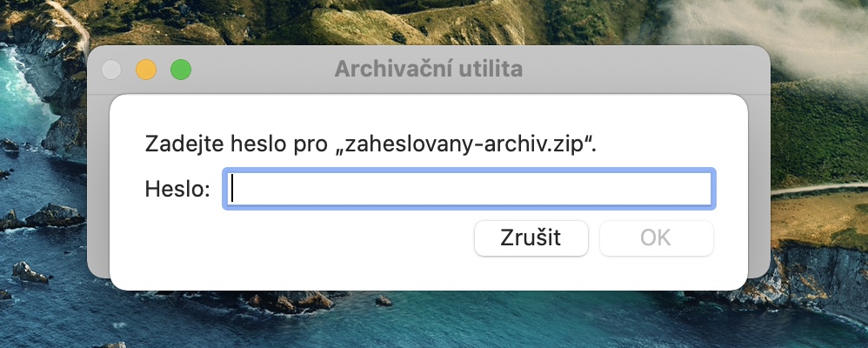
Task: Zoom the window using the green button
Action: click(180, 70)
